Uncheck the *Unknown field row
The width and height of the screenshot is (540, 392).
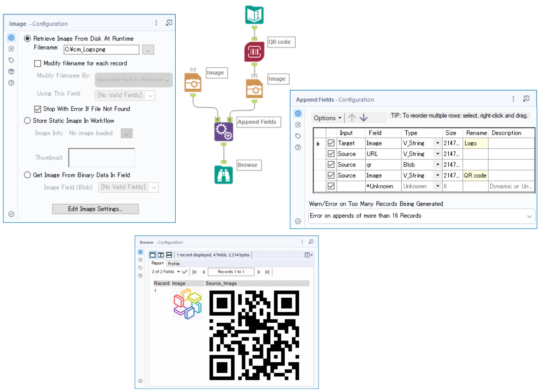point(331,186)
